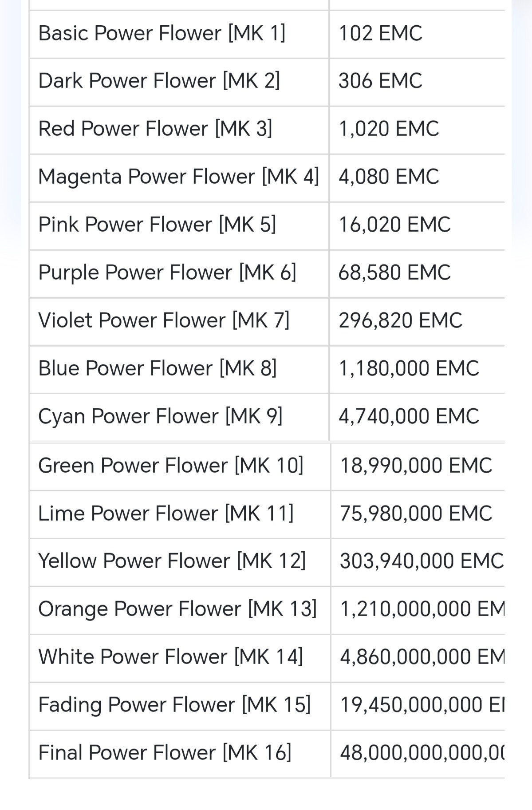The width and height of the screenshot is (532, 810).
Task: Click the 18,990,000 EMC value
Action: (416, 466)
